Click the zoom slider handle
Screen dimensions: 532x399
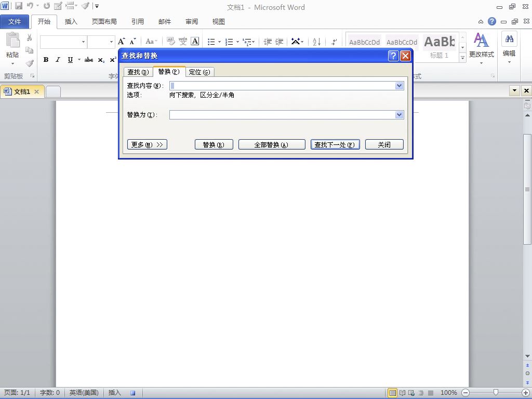click(496, 393)
